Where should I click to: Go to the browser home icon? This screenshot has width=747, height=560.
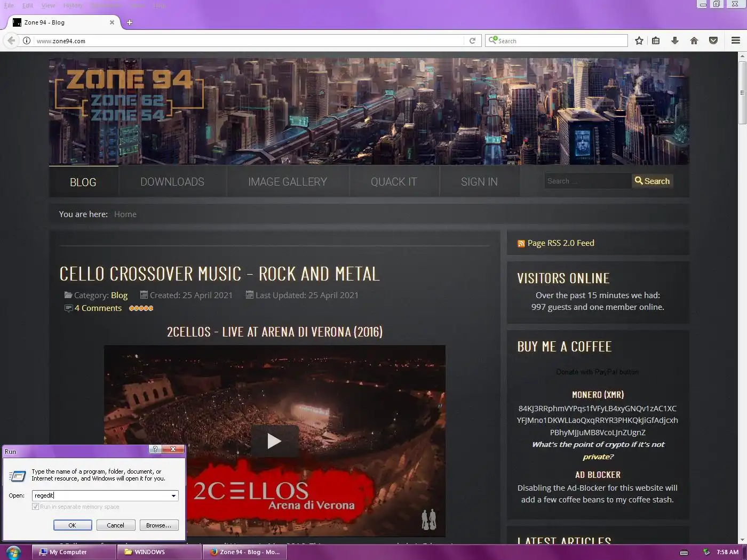tap(694, 41)
